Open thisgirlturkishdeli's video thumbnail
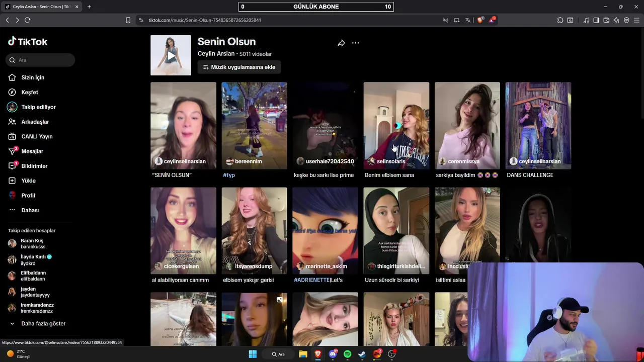The image size is (644, 362). [x=396, y=231]
